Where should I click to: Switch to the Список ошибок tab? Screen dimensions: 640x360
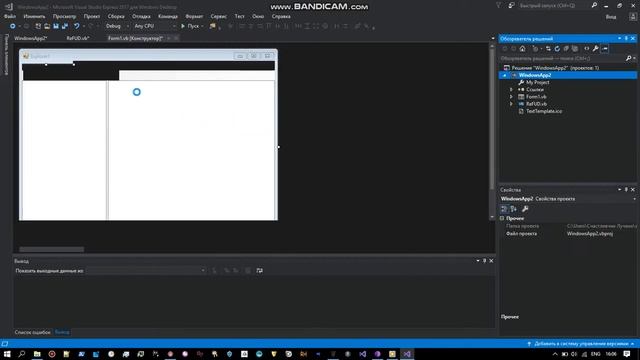(x=33, y=332)
